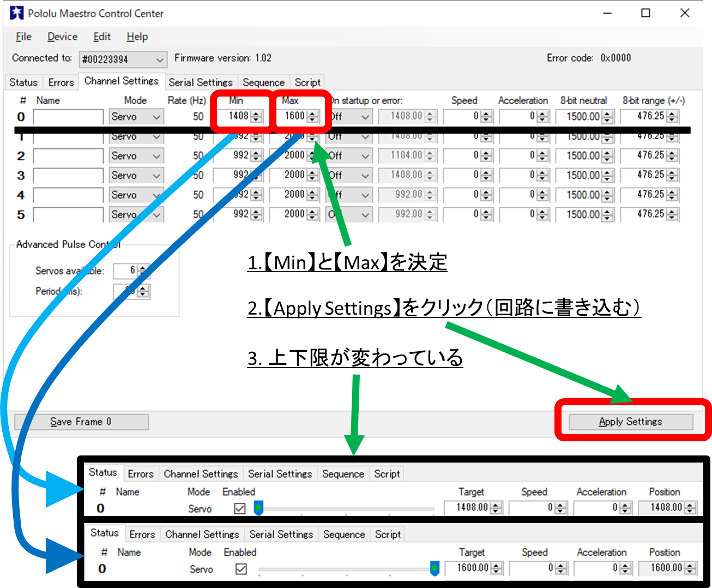Decrease channel 3 Acceleration with down arrow
This screenshot has height=588, width=712.
tap(542, 179)
